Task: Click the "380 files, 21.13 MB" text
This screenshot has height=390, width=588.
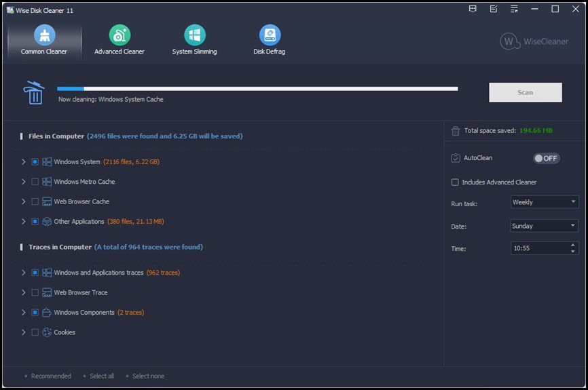Action: tap(135, 221)
